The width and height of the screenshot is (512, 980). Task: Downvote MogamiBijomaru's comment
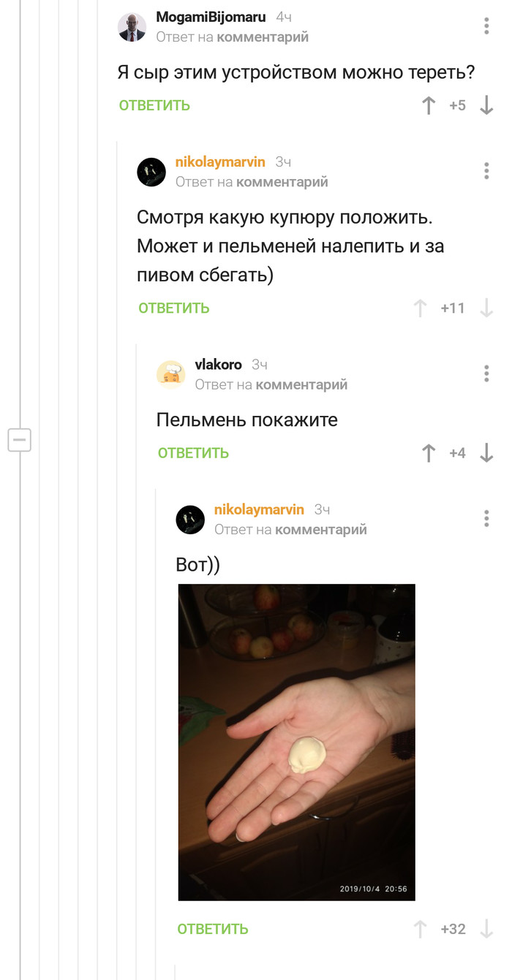[x=486, y=105]
